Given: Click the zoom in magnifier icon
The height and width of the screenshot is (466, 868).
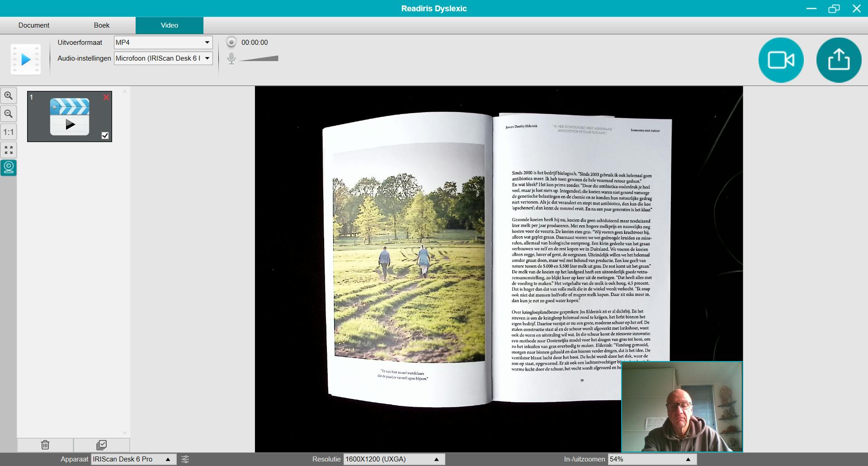Looking at the screenshot, I should click(9, 96).
